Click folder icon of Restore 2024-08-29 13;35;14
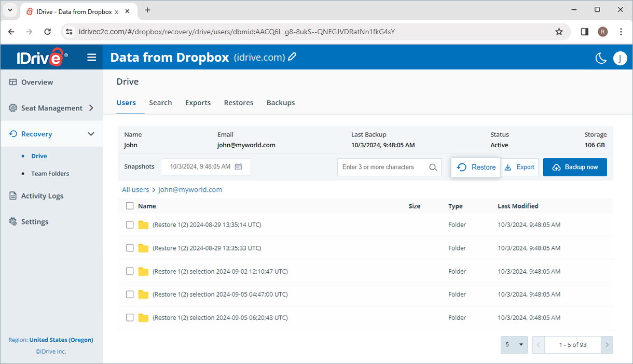The image size is (633, 364). click(x=144, y=225)
